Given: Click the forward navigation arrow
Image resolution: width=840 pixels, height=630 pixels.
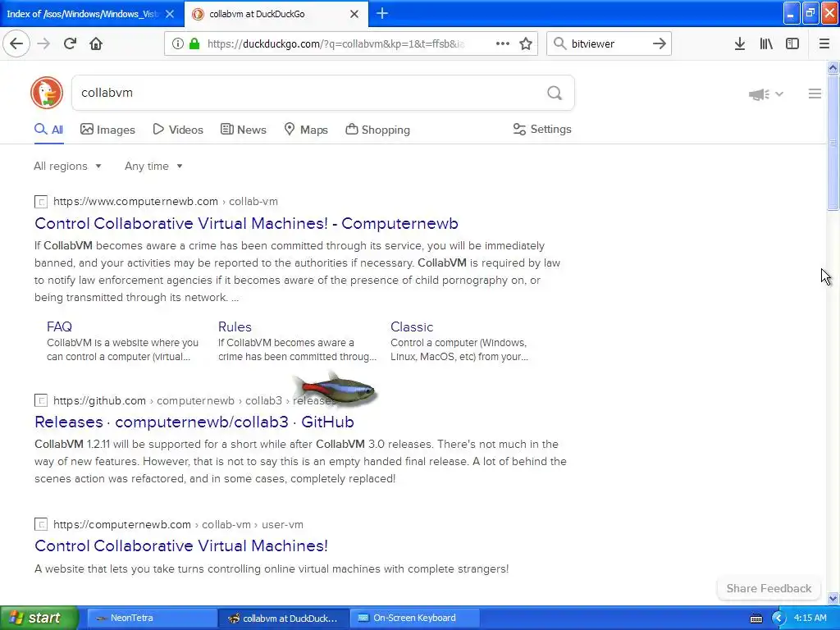Looking at the screenshot, I should point(43,43).
